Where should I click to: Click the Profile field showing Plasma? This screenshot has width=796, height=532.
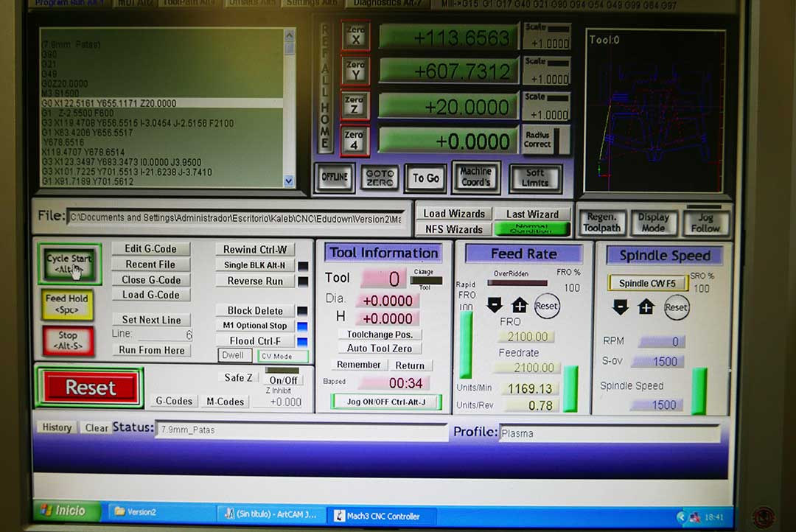(610, 433)
